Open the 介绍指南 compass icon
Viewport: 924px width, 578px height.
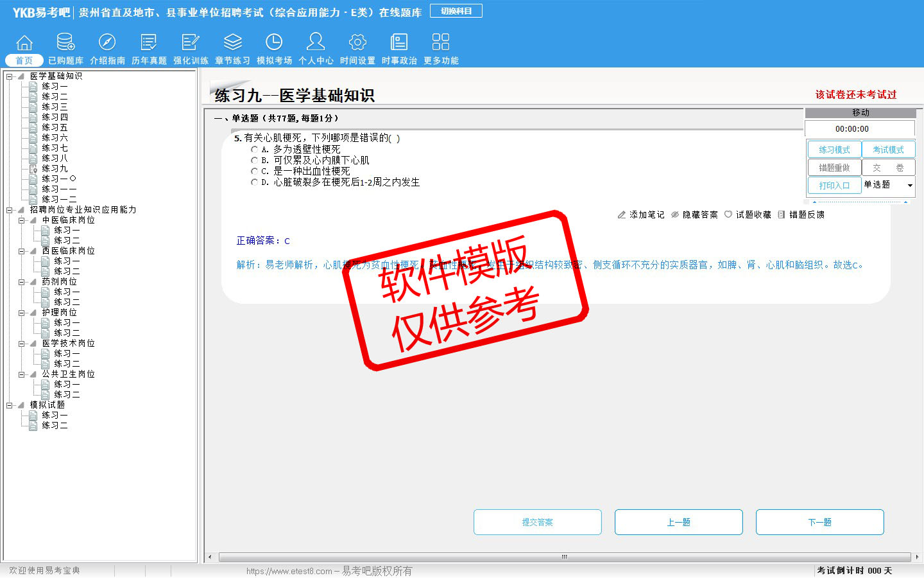[x=107, y=43]
